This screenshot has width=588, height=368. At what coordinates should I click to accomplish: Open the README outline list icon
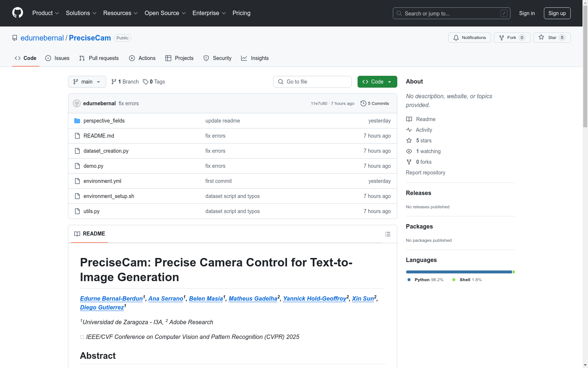[x=387, y=234]
